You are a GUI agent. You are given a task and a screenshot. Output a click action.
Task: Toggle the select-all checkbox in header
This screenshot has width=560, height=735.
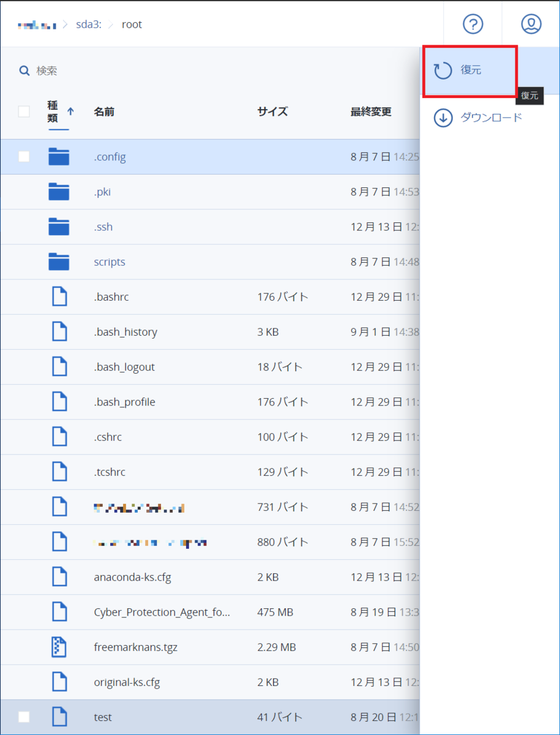click(x=24, y=111)
